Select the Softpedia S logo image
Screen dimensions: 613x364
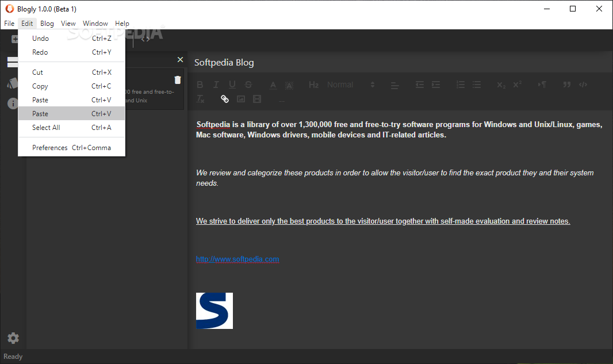pos(214,311)
